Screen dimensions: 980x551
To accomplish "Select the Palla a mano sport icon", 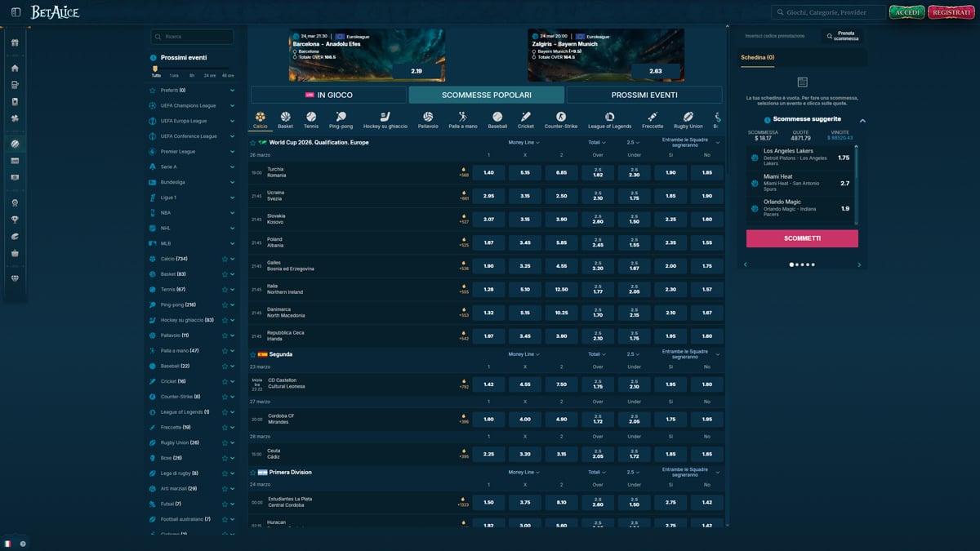I will 463,117.
